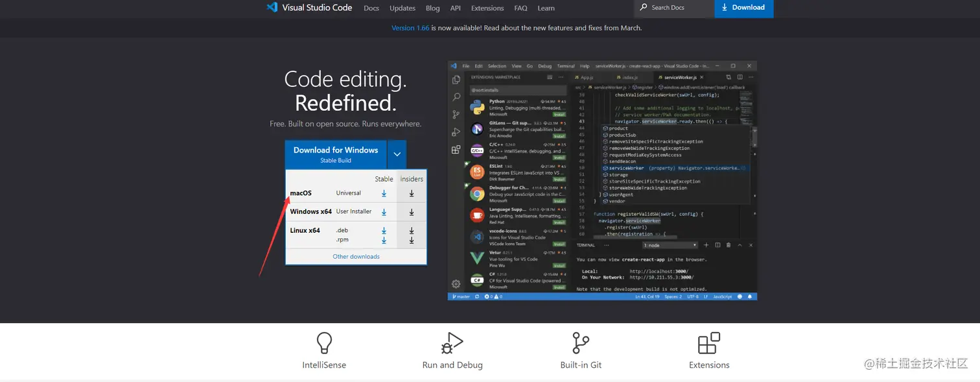This screenshot has height=382, width=980.
Task: Click the top-right Download button
Action: [x=743, y=8]
